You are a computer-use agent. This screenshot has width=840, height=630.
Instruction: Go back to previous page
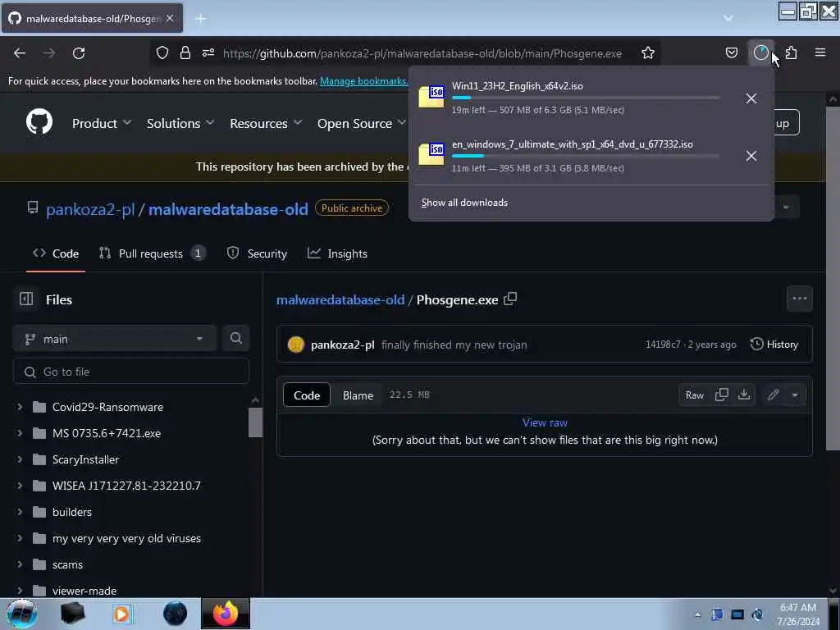(x=20, y=53)
